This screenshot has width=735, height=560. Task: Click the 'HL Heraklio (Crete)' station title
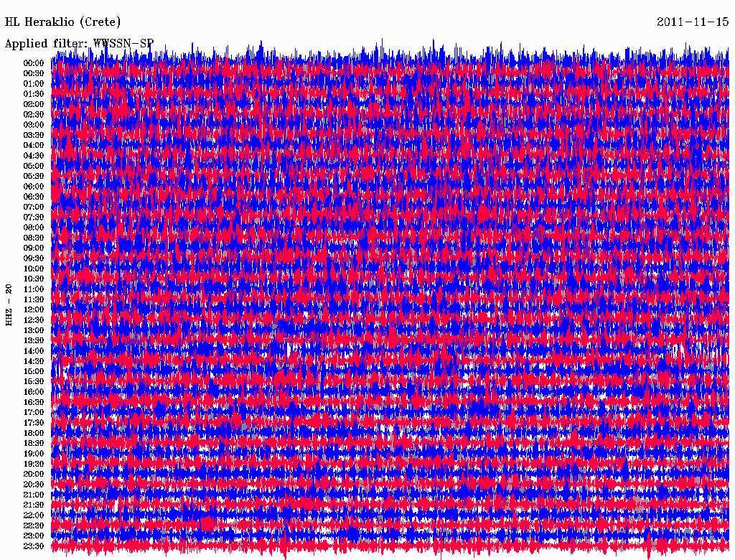(63, 22)
